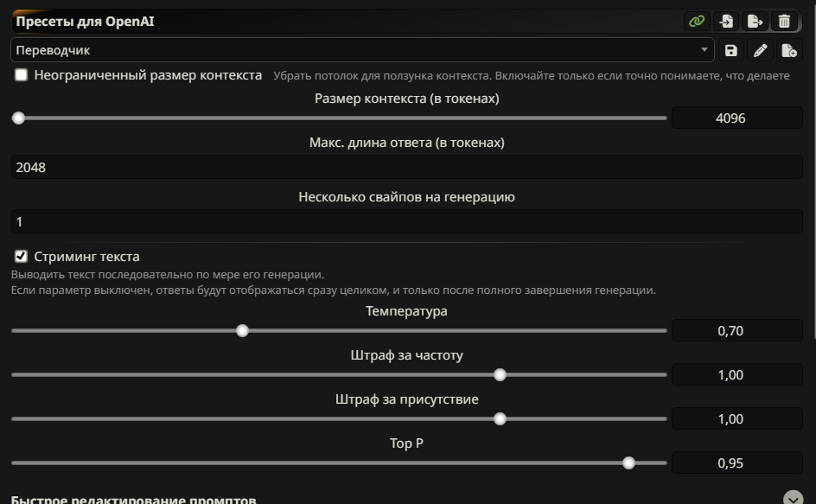Export the current preset via the export icon
Image resolution: width=816 pixels, height=504 pixels.
point(755,22)
